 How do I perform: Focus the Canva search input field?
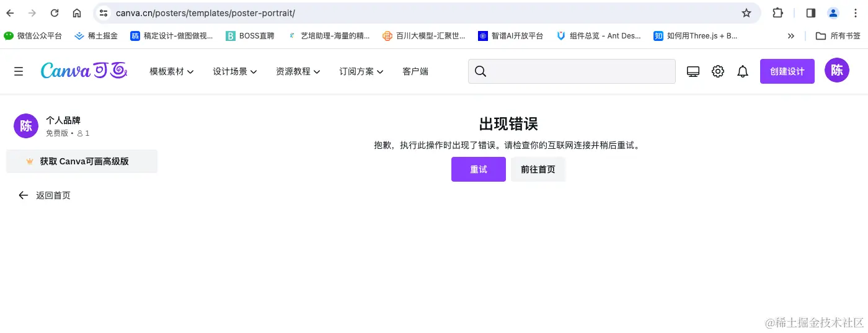click(572, 71)
